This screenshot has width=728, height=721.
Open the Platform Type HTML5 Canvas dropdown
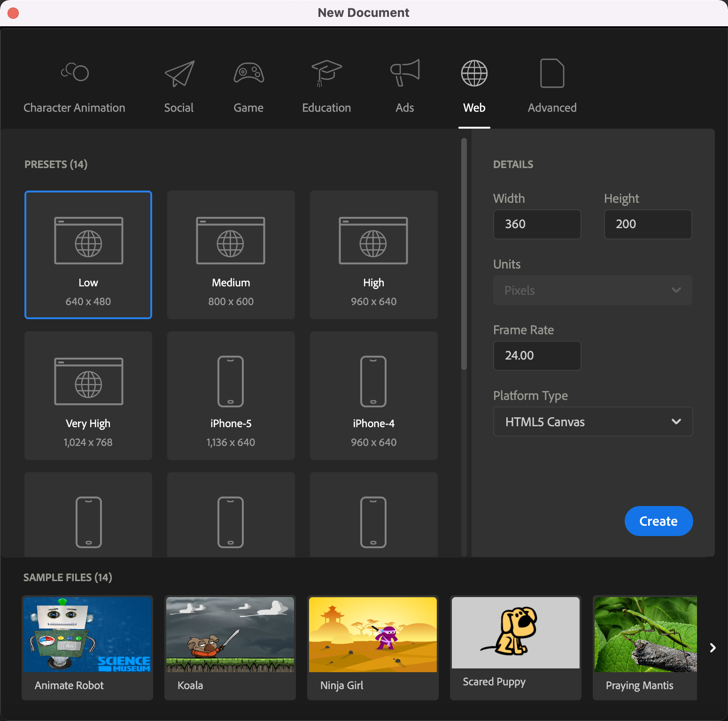click(593, 422)
